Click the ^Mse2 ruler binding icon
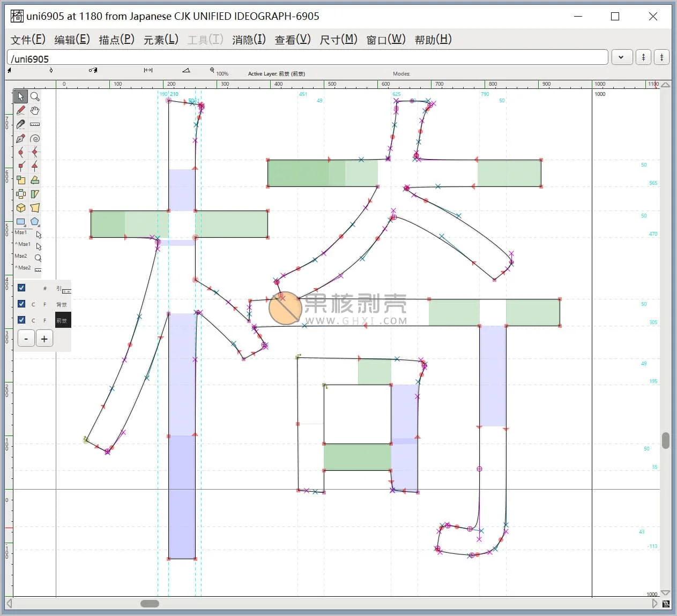 38,269
